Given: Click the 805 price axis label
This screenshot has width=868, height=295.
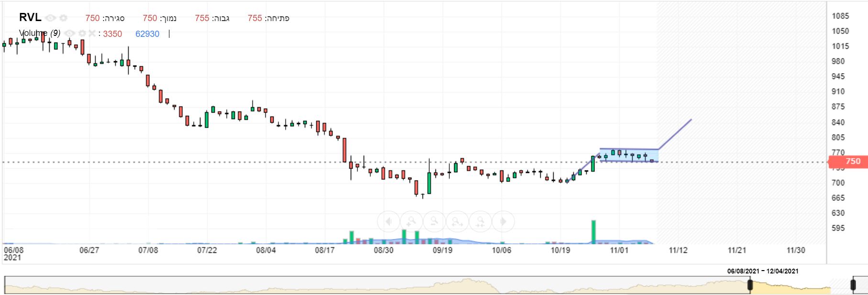Looking at the screenshot, I should pos(838,137).
